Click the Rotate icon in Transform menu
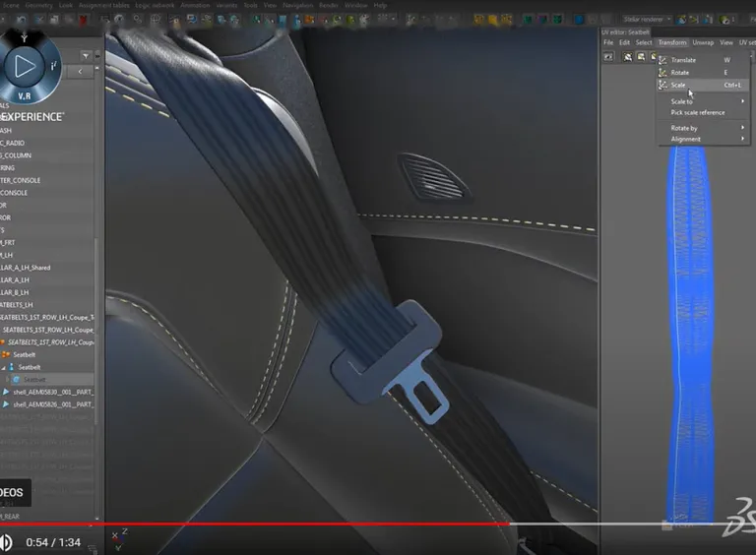 (x=662, y=72)
